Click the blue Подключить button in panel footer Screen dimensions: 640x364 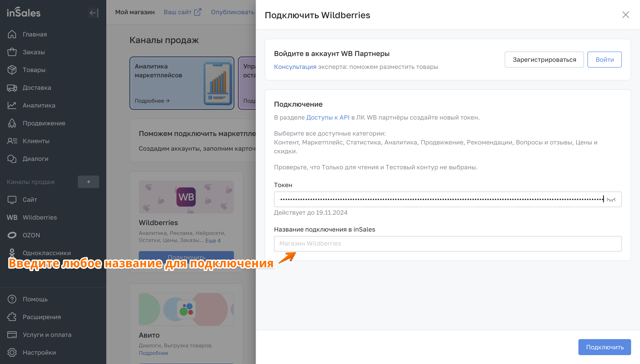pyautogui.click(x=604, y=347)
